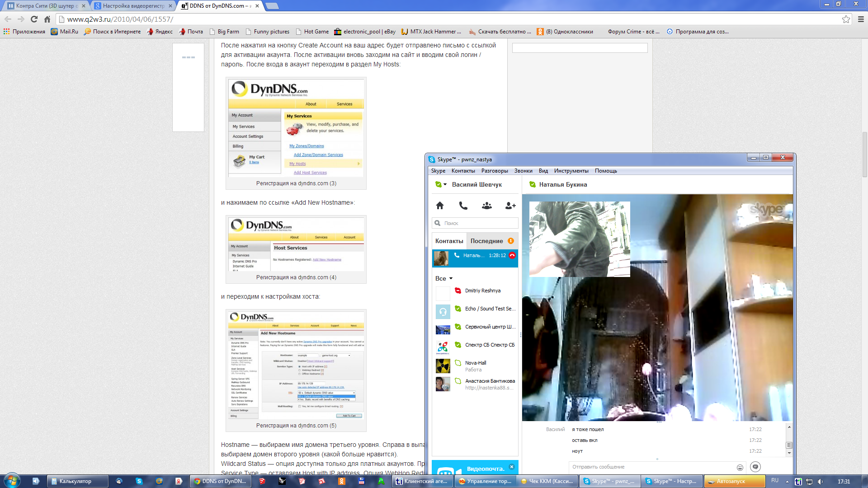Viewport: 868px width, 488px height.
Task: Select the Echo / Sound Test contact
Action: pos(490,309)
